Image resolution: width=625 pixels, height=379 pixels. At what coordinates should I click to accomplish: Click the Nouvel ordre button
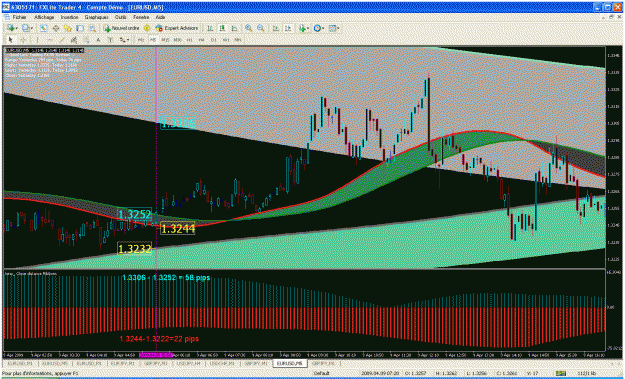(121, 28)
